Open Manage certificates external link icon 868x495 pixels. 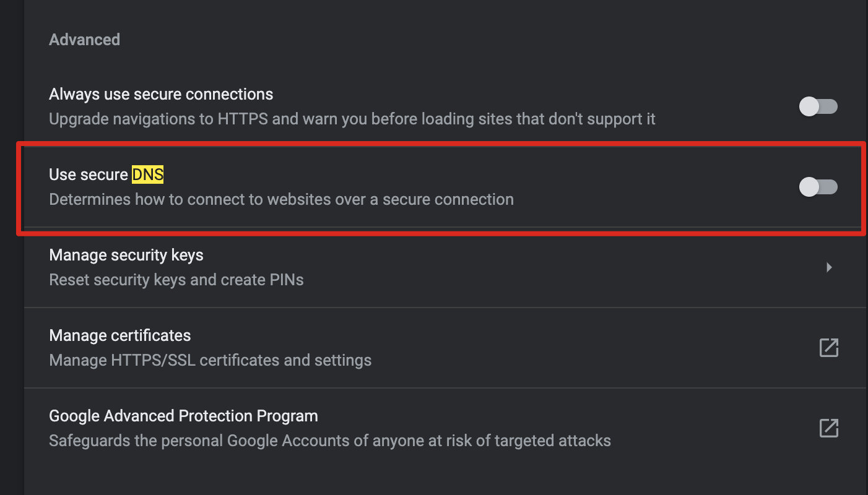tap(828, 348)
